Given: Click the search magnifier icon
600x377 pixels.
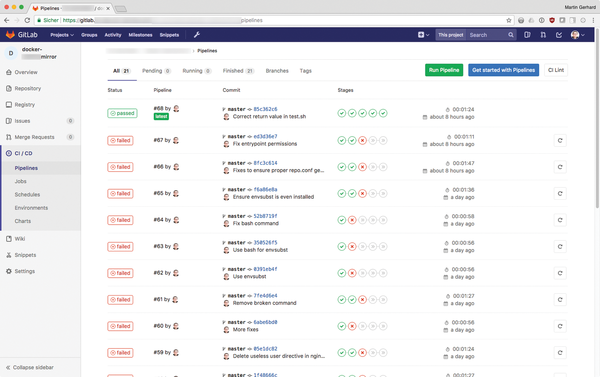Looking at the screenshot, I should 511,35.
